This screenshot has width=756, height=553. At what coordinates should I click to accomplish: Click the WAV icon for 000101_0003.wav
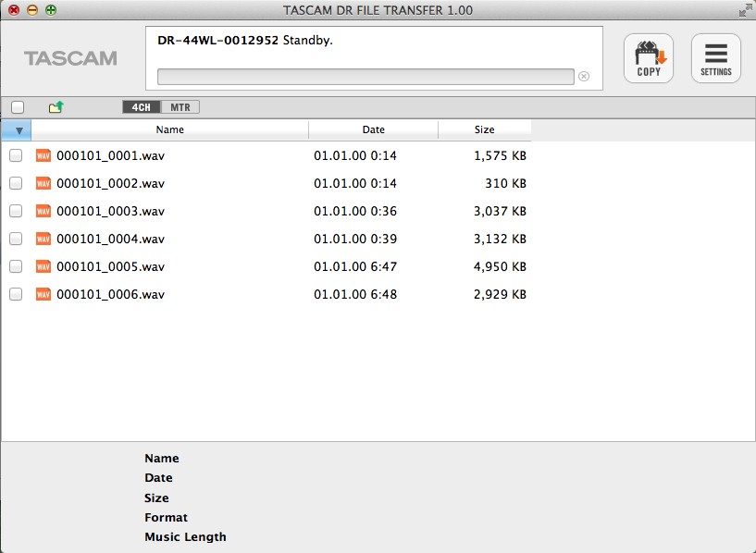(43, 211)
